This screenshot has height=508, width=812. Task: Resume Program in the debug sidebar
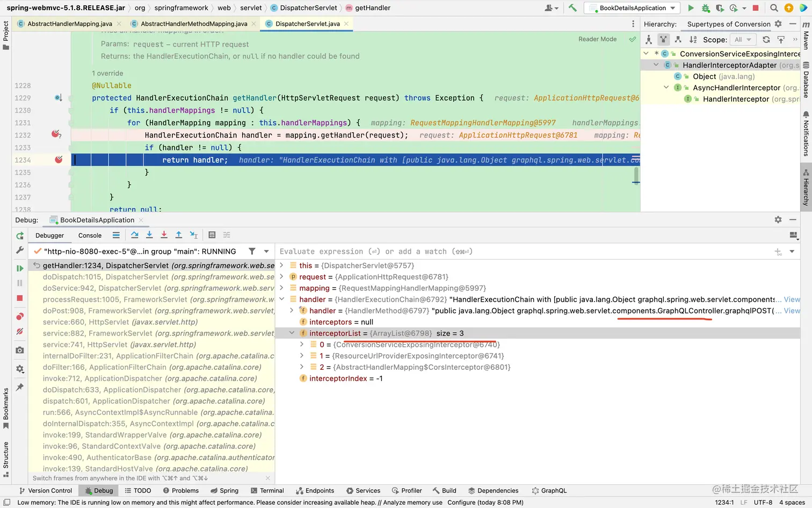(x=20, y=268)
